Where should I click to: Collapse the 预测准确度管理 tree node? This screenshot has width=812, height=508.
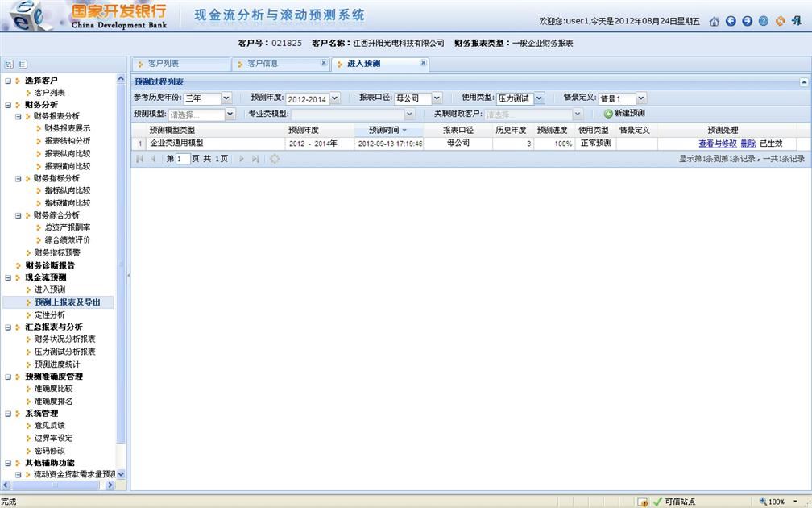(8, 377)
